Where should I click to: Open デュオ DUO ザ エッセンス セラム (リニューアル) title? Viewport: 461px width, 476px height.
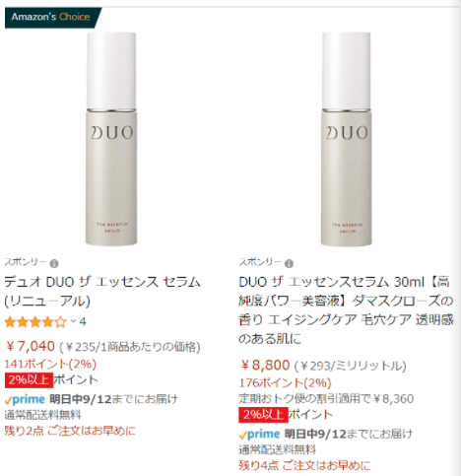[x=102, y=291]
